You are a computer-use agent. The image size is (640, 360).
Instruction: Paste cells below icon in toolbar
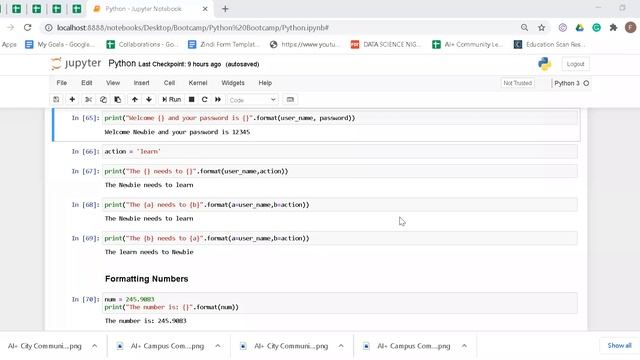pos(118,100)
